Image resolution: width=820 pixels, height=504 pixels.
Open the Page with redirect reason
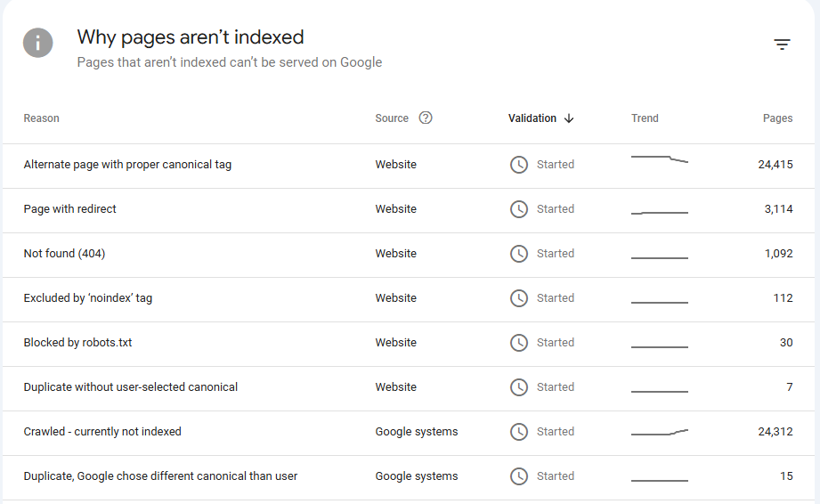(70, 209)
